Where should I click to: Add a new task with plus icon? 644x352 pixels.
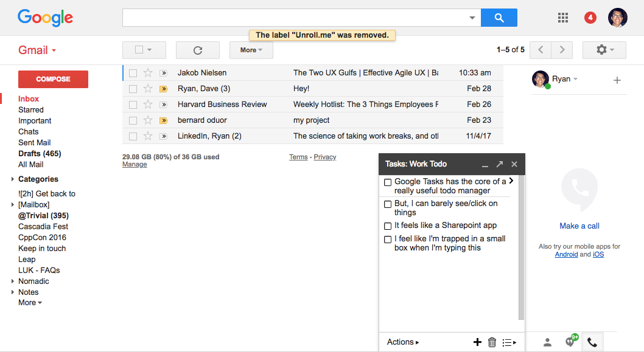pos(477,342)
